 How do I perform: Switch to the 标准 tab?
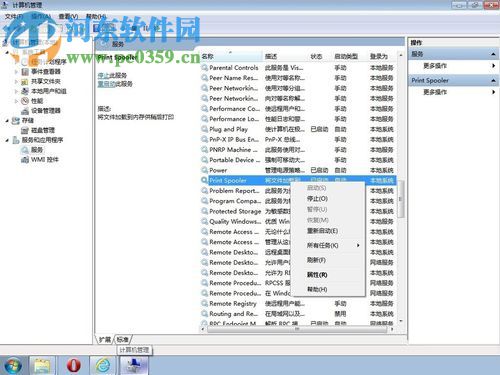[x=122, y=340]
